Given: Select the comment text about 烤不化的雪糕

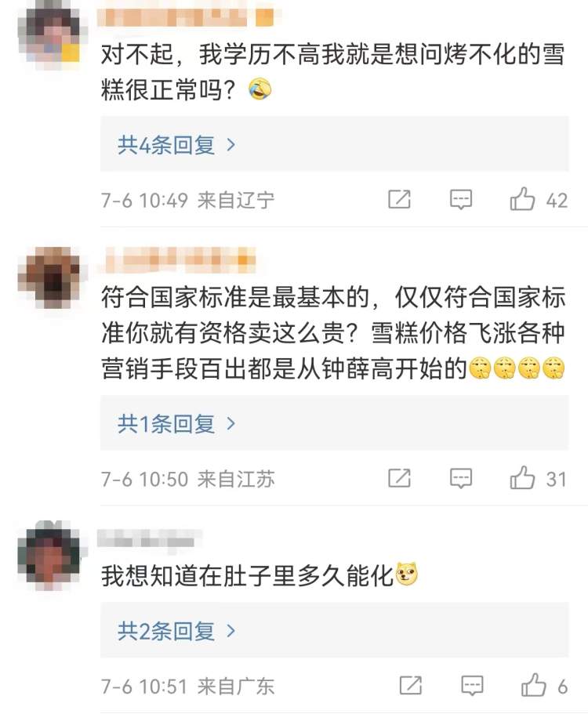Looking at the screenshot, I should click(332, 72).
